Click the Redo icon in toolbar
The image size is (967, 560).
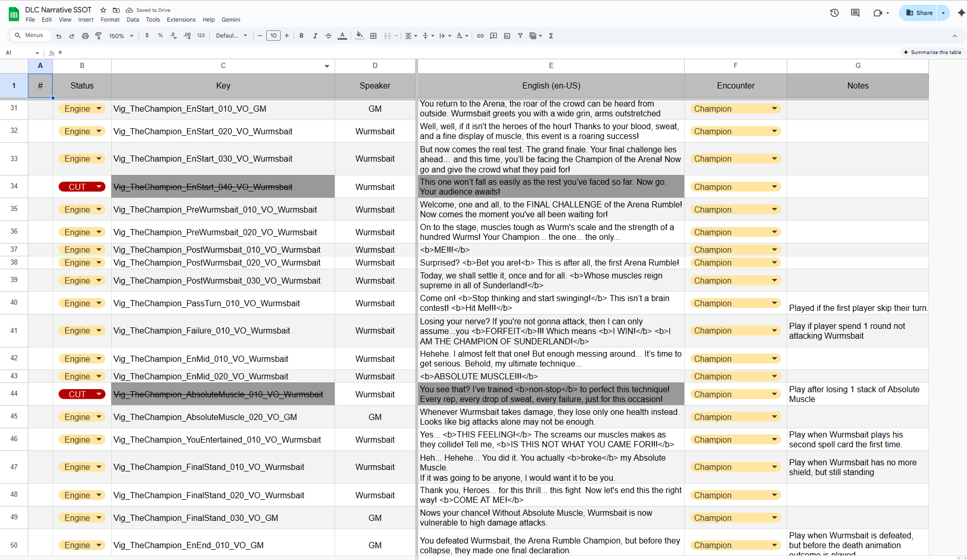(x=72, y=36)
